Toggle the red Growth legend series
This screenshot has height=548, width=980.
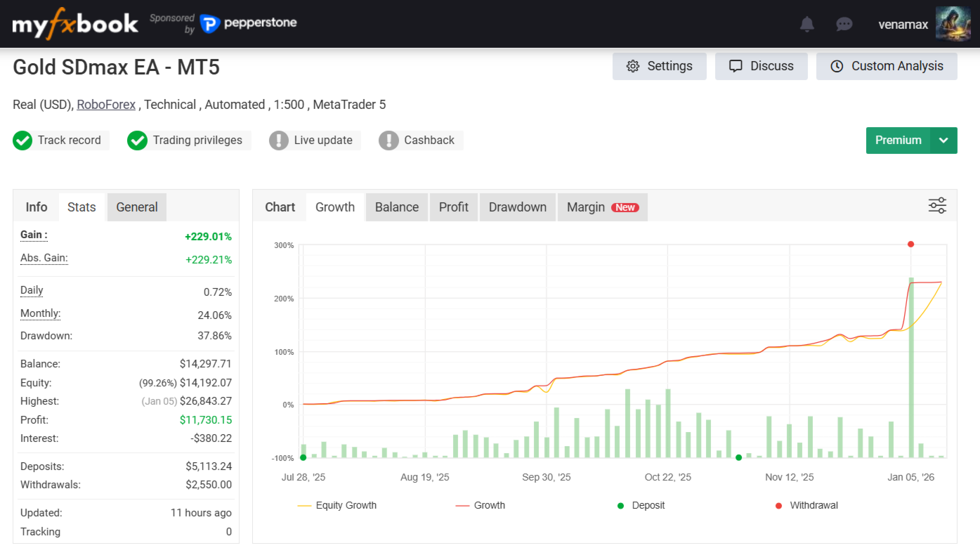(x=481, y=506)
